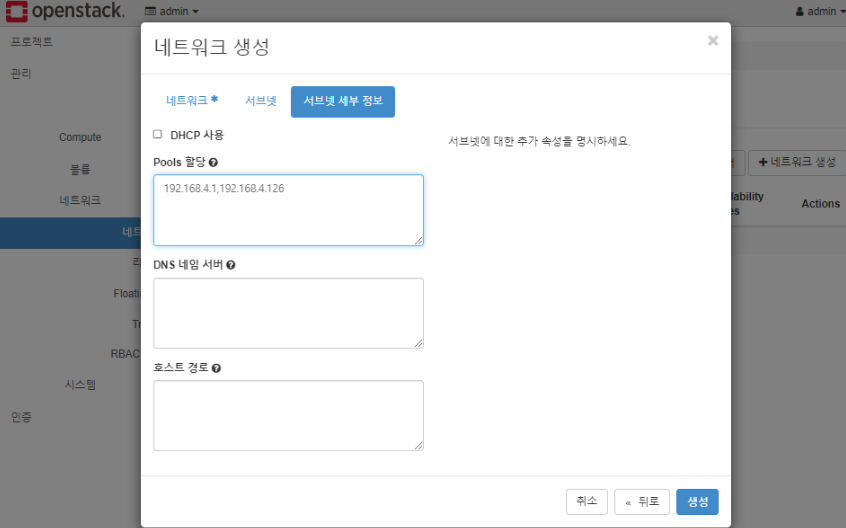Show help for Pools 할당
Image resolution: width=846 pixels, height=528 pixels.
click(x=213, y=162)
